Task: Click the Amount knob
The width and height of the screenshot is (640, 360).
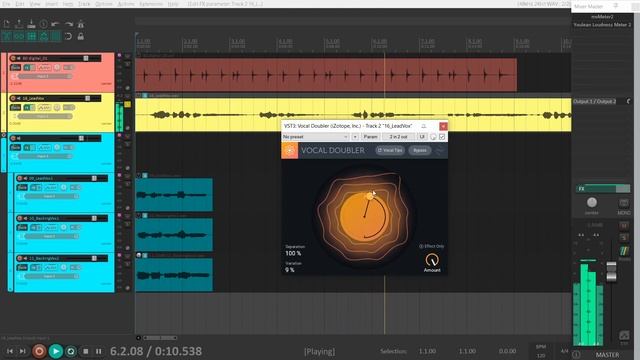Action: click(432, 260)
